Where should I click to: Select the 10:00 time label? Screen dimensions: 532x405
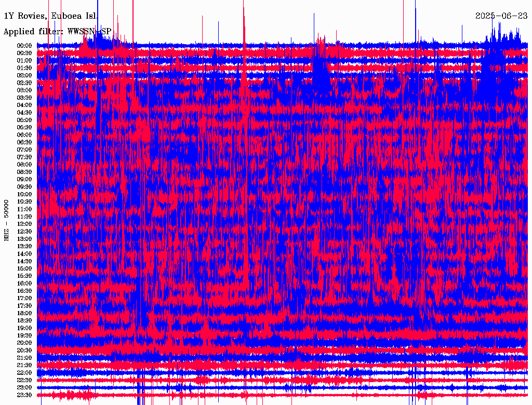point(24,194)
